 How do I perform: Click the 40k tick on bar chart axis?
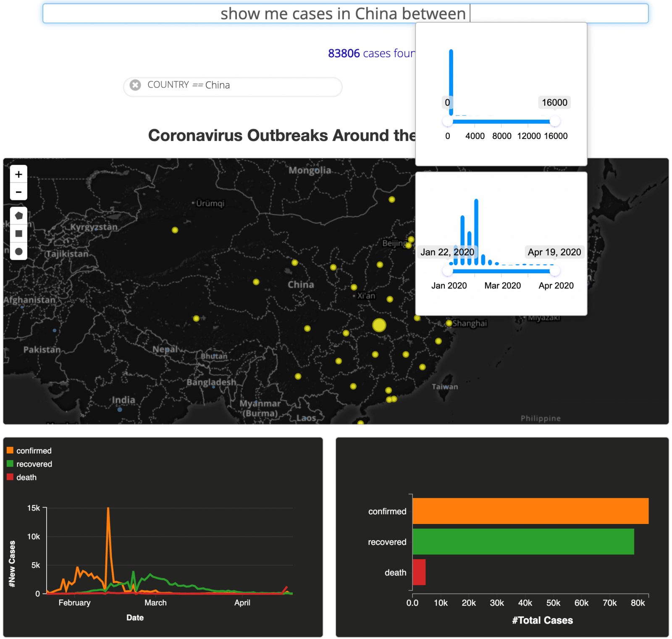[x=525, y=603]
